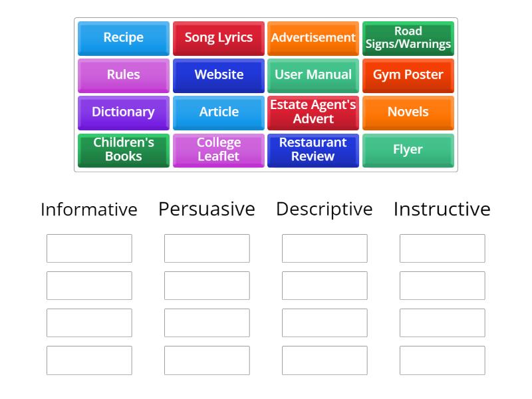Click the first empty box under Descriptive

pos(325,248)
